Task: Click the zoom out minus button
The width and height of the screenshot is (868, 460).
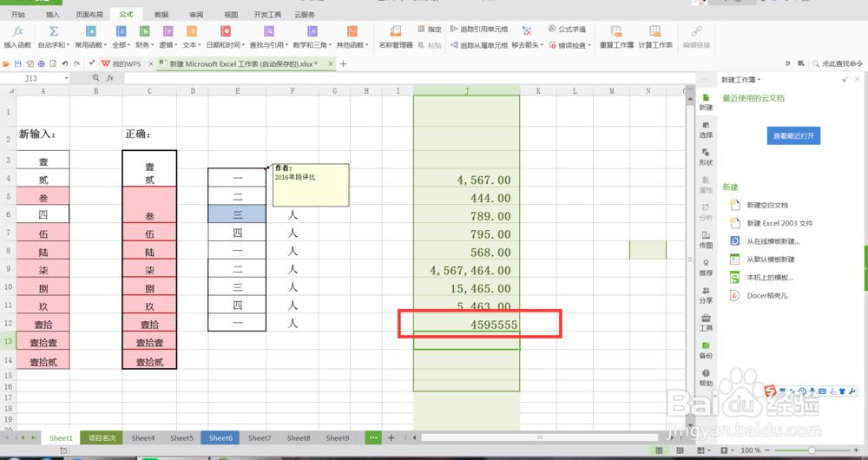Action: coord(769,450)
